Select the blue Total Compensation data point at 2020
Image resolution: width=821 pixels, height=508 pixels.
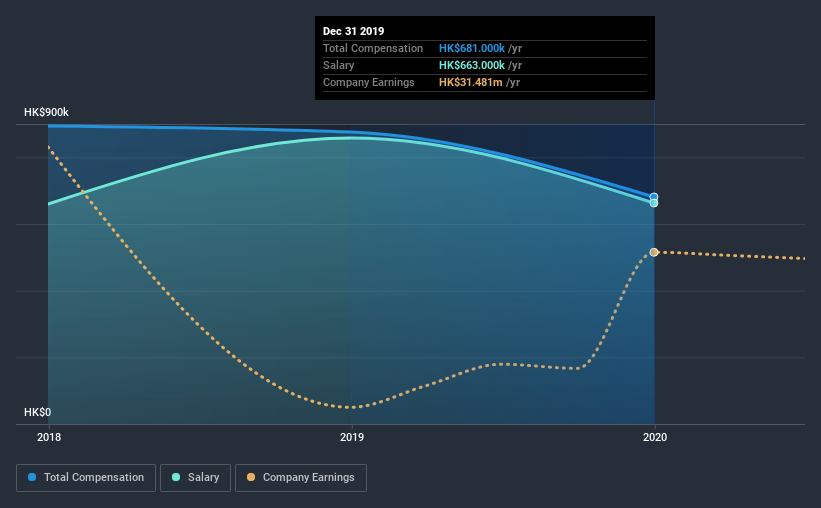[654, 197]
